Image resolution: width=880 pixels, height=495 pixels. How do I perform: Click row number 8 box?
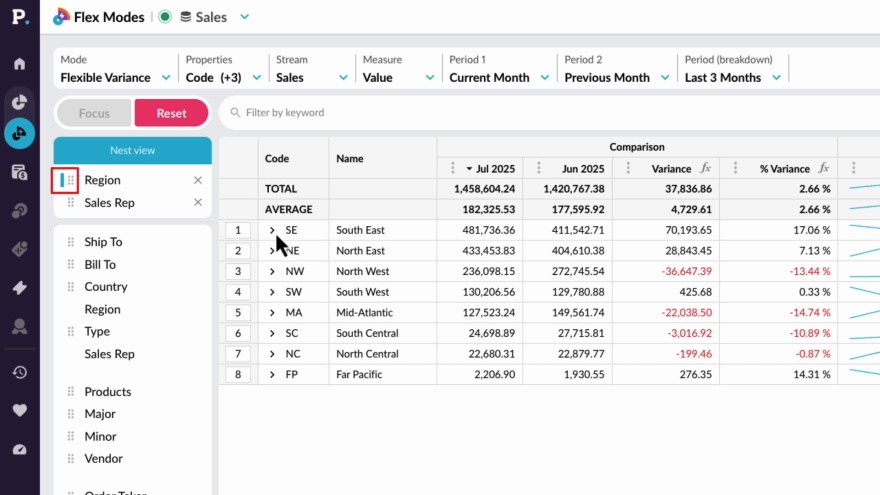tap(238, 374)
